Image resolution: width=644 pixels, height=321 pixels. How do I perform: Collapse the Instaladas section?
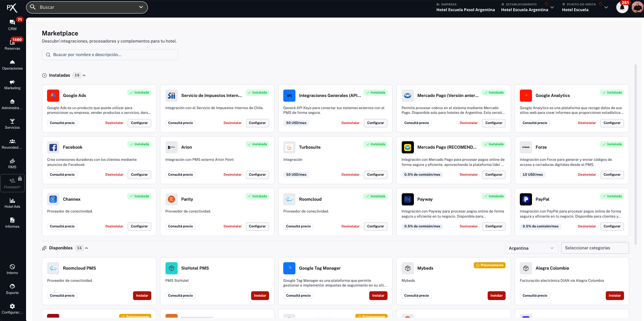tap(84, 75)
